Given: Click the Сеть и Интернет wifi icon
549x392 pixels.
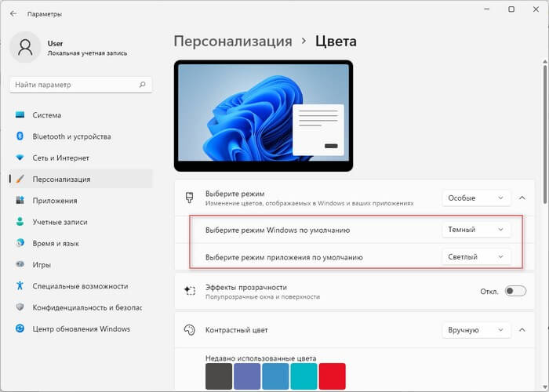Looking at the screenshot, I should coord(20,158).
